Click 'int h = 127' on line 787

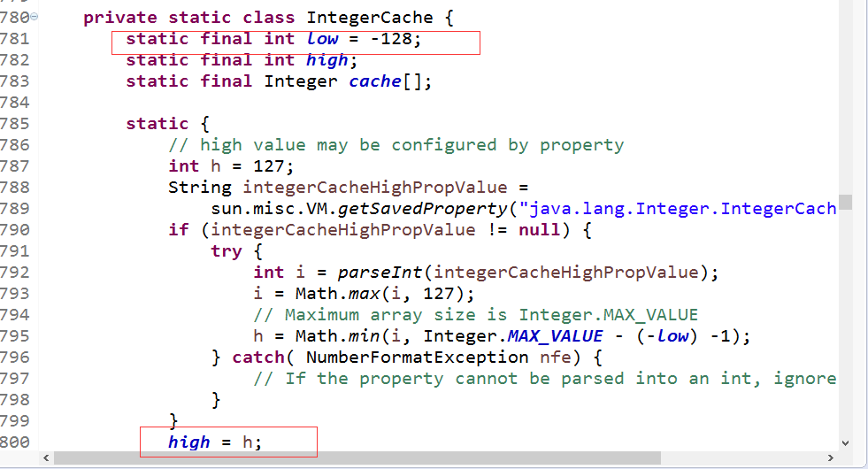232,166
